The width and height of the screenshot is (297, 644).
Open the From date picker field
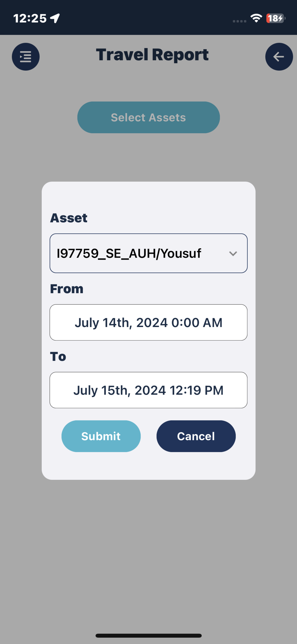coord(148,322)
